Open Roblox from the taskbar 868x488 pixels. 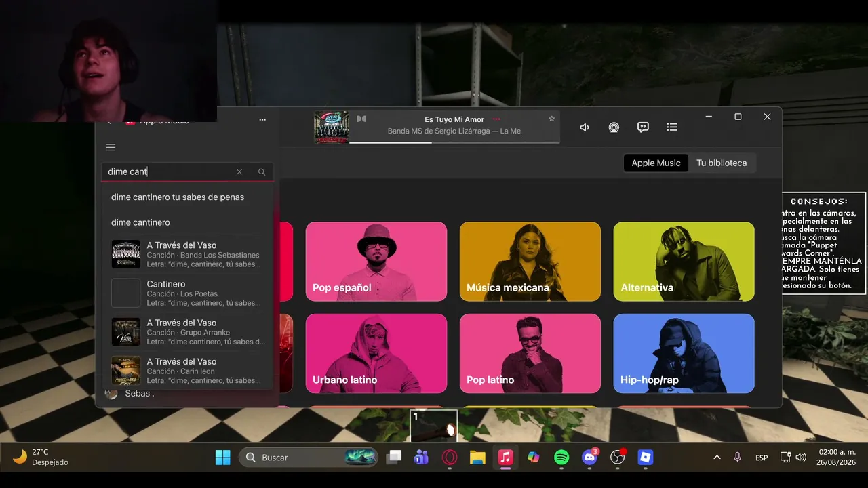(646, 457)
